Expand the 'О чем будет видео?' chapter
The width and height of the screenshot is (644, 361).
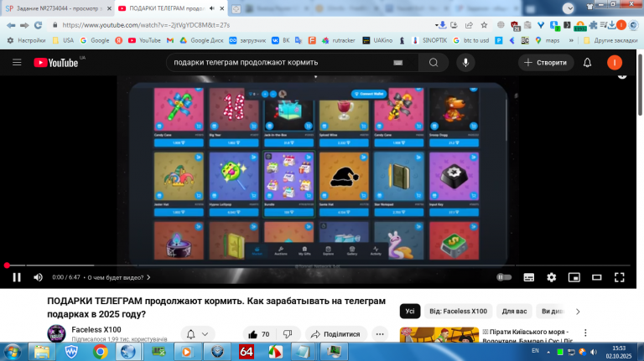[119, 277]
